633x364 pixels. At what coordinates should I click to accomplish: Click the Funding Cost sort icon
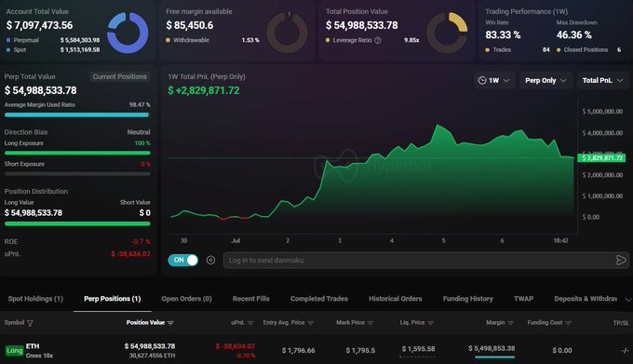[x=569, y=323]
